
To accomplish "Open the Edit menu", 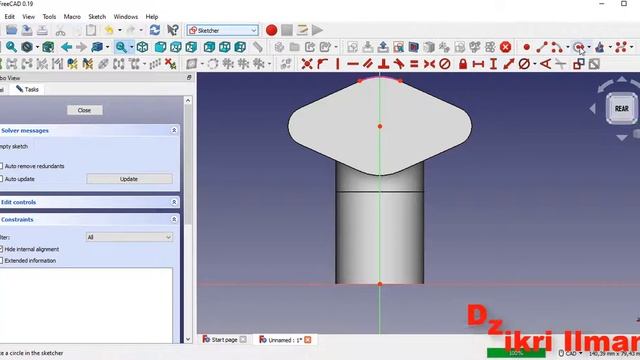I will [9, 17].
